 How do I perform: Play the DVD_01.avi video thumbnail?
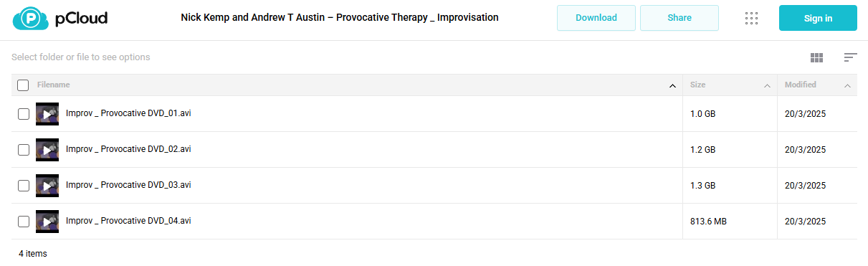[x=47, y=113]
